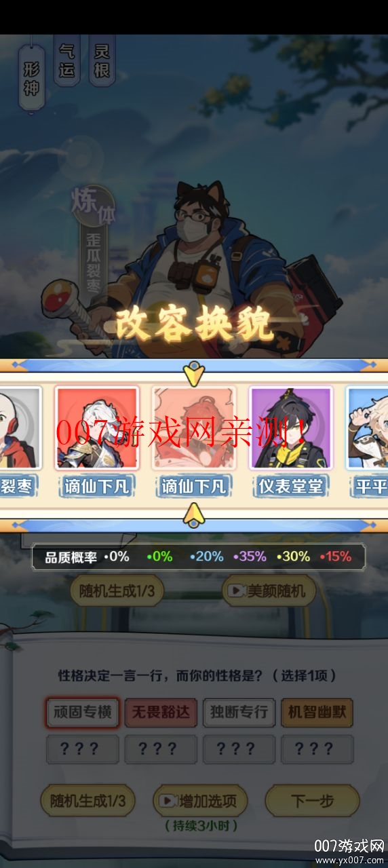The width and height of the screenshot is (388, 868).
Task: Select the 顽固专横 personality option
Action: click(x=83, y=713)
